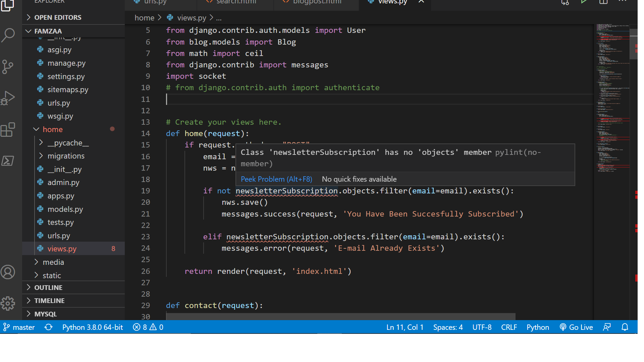Open the Manage gear menu
Viewport: 644px width, 362px height.
pos(8,303)
